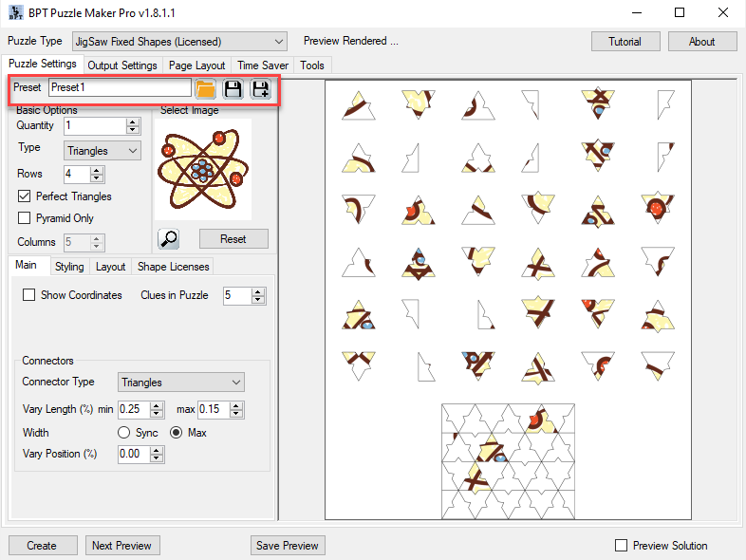Click the Next Preview button
The image size is (746, 560).
point(121,545)
